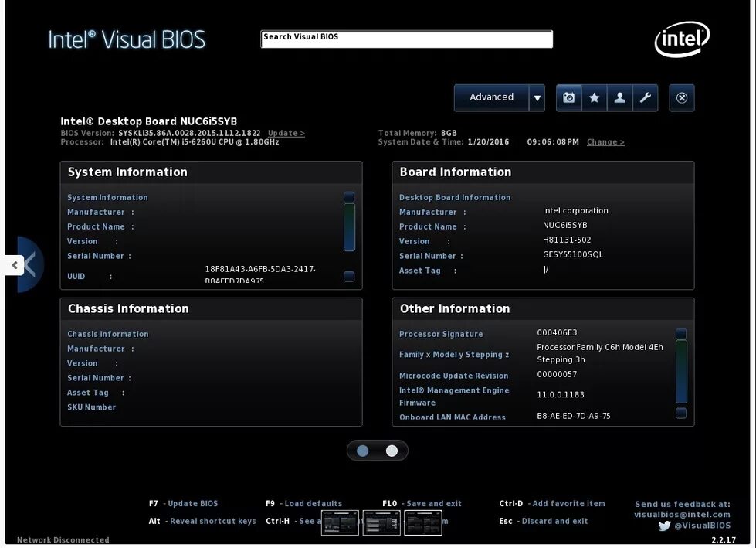The image size is (756, 548).
Task: Select the second page indicator dot
Action: pyautogui.click(x=392, y=451)
